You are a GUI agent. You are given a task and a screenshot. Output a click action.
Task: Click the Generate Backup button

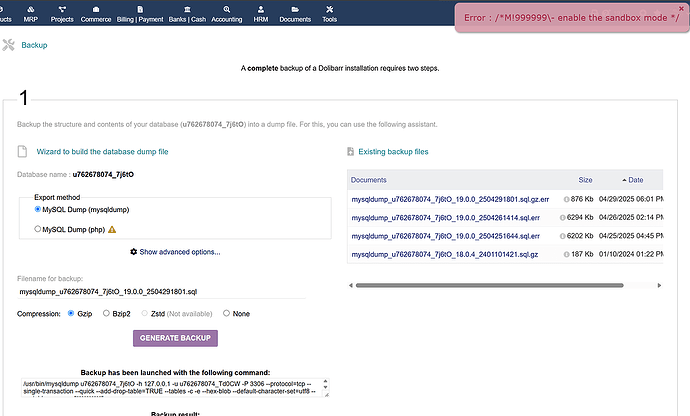tap(175, 338)
